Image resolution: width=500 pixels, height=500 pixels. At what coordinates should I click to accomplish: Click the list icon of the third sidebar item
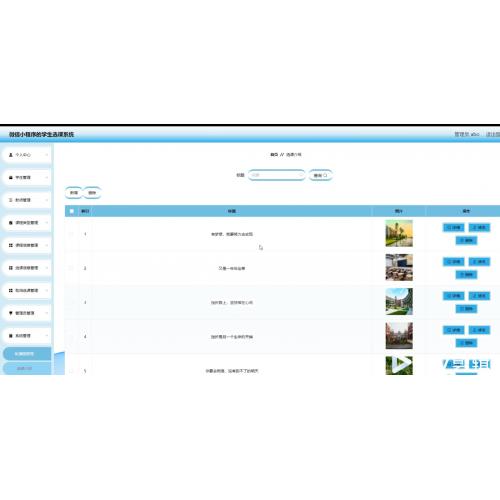click(x=11, y=200)
